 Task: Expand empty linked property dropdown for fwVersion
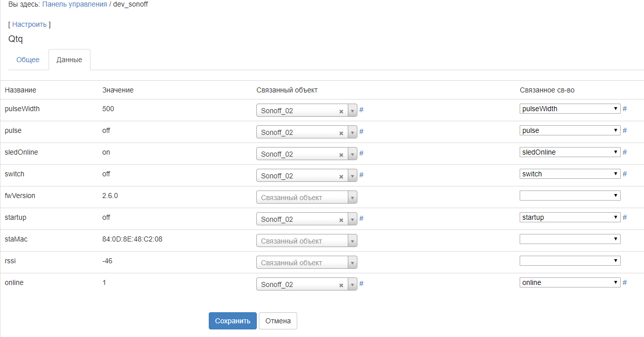(x=570, y=196)
